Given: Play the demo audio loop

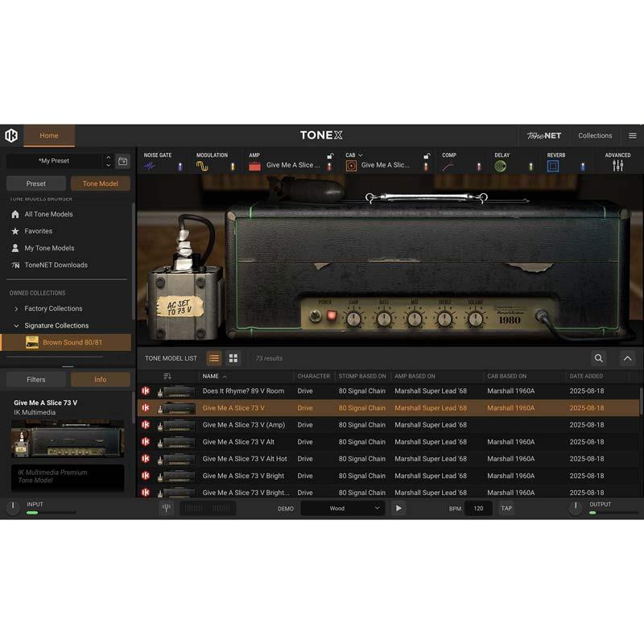Looking at the screenshot, I should point(398,509).
